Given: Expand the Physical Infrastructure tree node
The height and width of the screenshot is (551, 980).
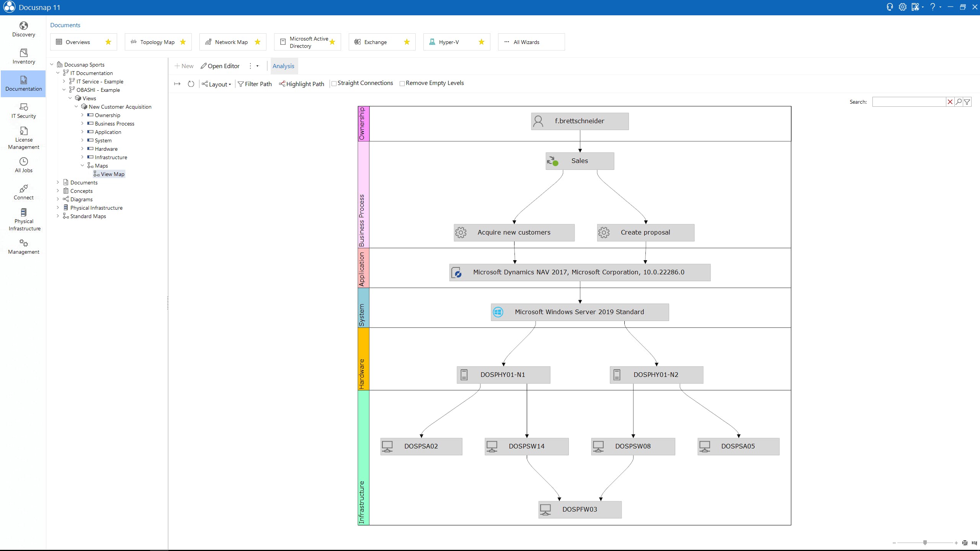Looking at the screenshot, I should 58,208.
